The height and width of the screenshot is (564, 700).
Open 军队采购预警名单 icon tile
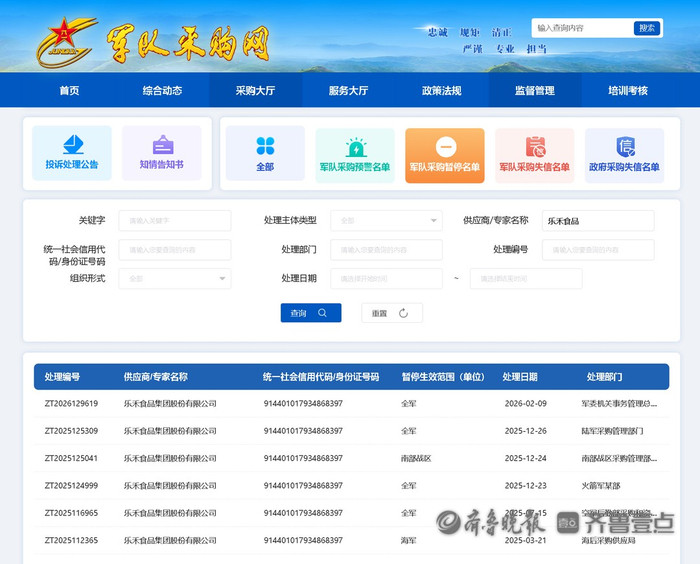pos(355,153)
